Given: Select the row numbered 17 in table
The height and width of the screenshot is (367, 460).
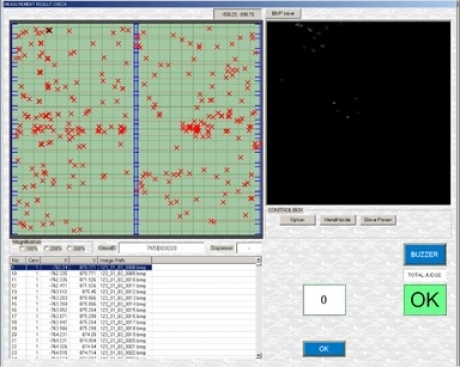Looking at the screenshot, I should 81,316.
